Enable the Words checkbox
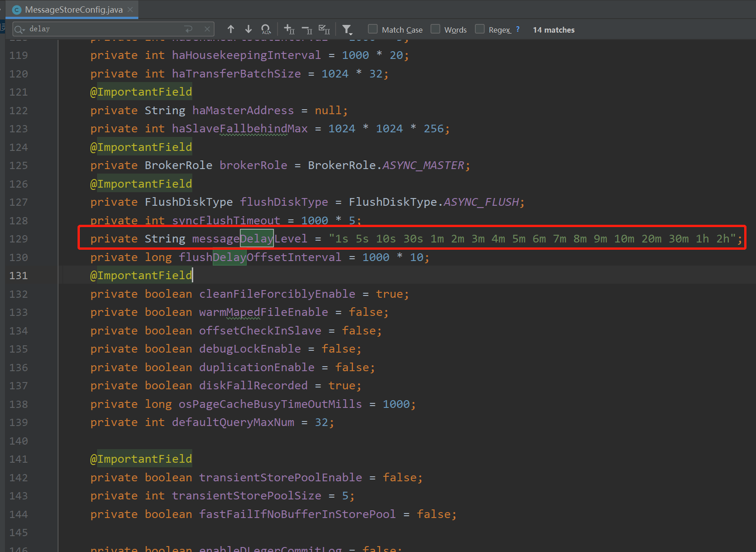 tap(435, 29)
